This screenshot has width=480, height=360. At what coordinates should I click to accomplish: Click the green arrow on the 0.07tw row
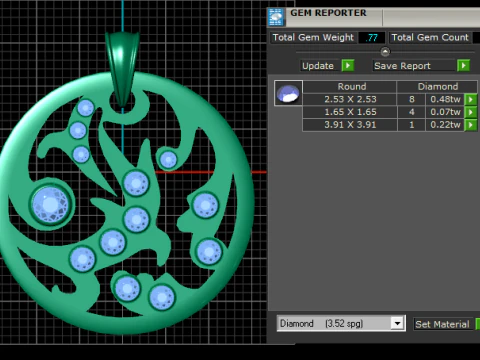point(471,112)
